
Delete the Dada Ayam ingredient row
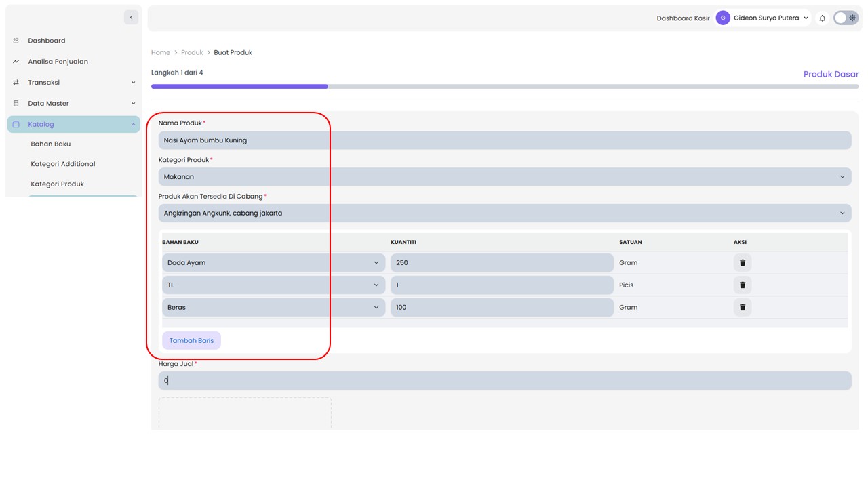pyautogui.click(x=743, y=263)
